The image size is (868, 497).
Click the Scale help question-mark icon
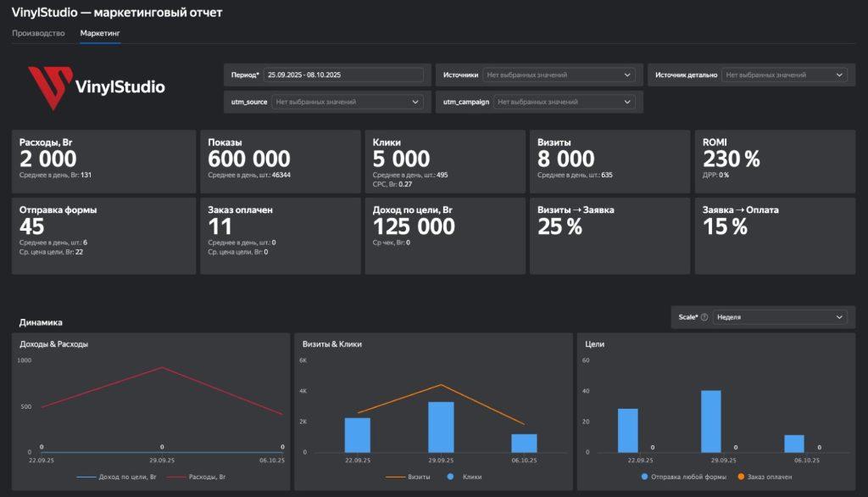704,317
